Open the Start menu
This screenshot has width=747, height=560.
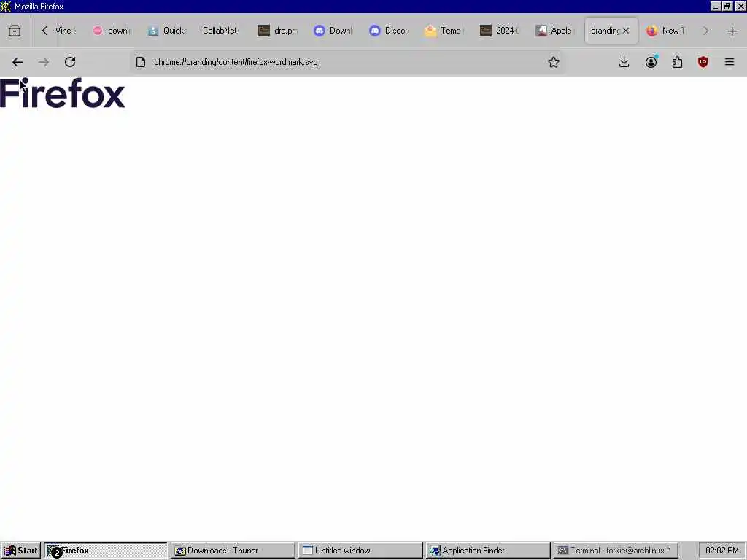[x=21, y=551]
